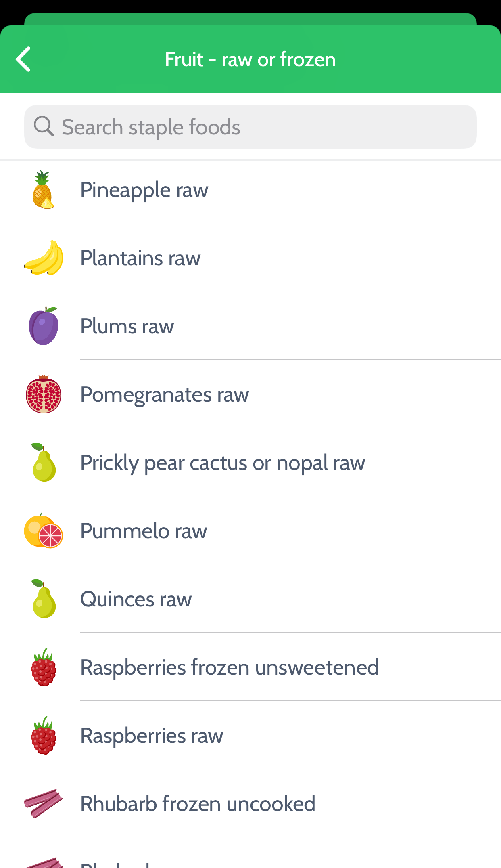Screen dimensions: 501x868
Task: Open Pomegranates raw
Action: click(x=165, y=394)
